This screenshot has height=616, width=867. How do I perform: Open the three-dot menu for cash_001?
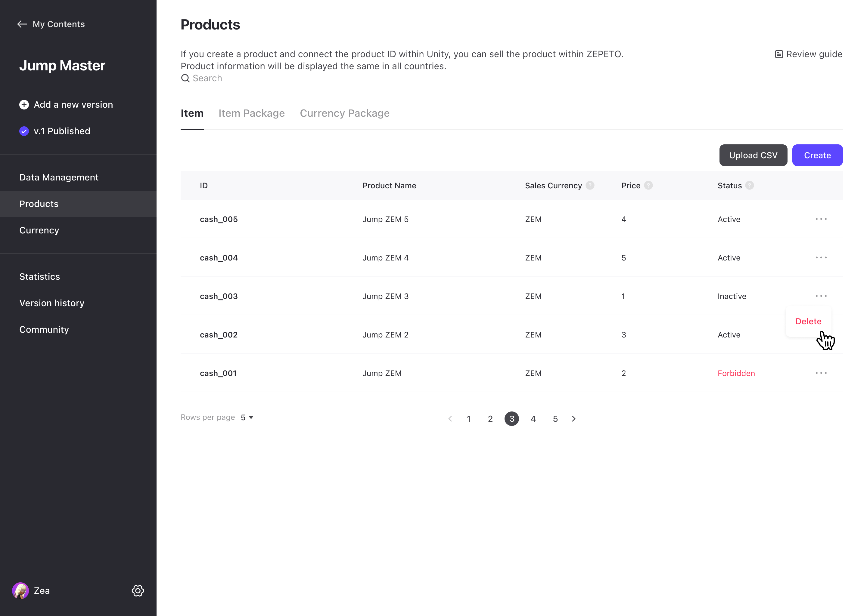821,373
